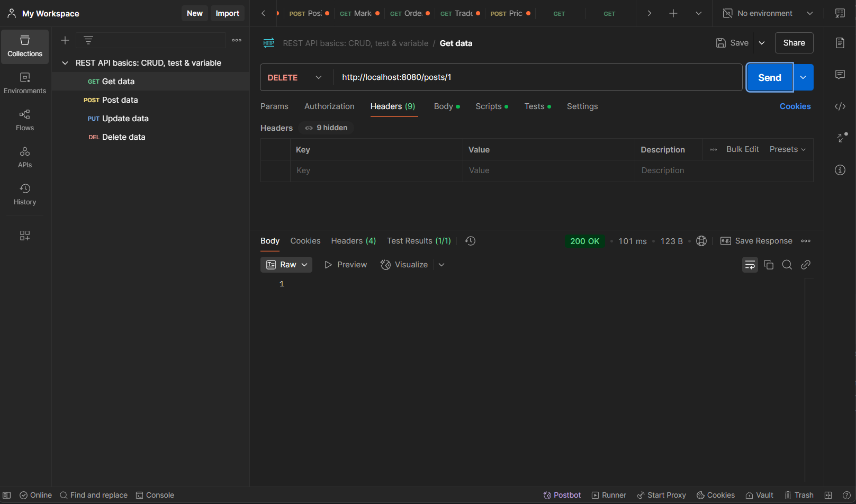The height and width of the screenshot is (504, 856).
Task: Open the No environment selector
Action: (x=768, y=13)
